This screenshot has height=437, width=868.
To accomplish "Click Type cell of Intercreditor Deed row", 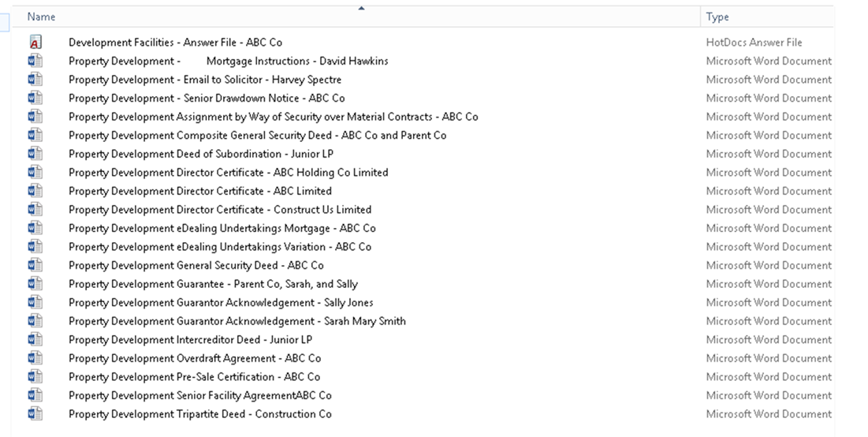I will (x=769, y=339).
